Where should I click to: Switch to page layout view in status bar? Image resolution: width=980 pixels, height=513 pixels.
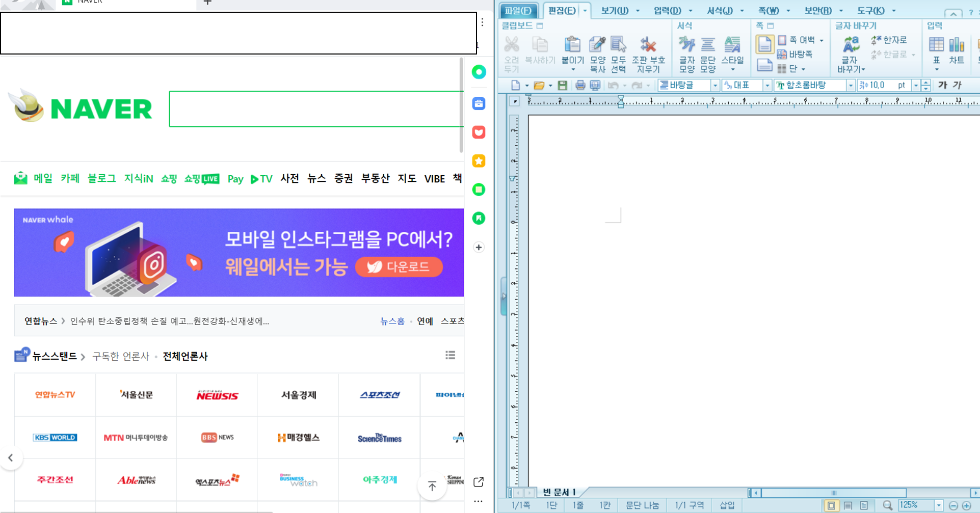(831, 505)
